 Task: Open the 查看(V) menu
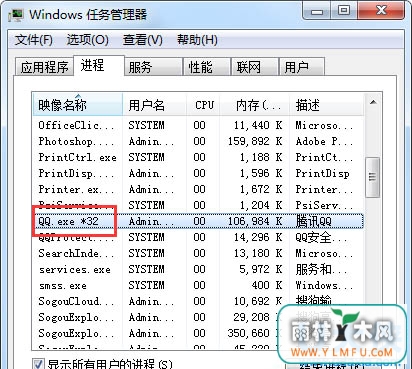pos(143,40)
